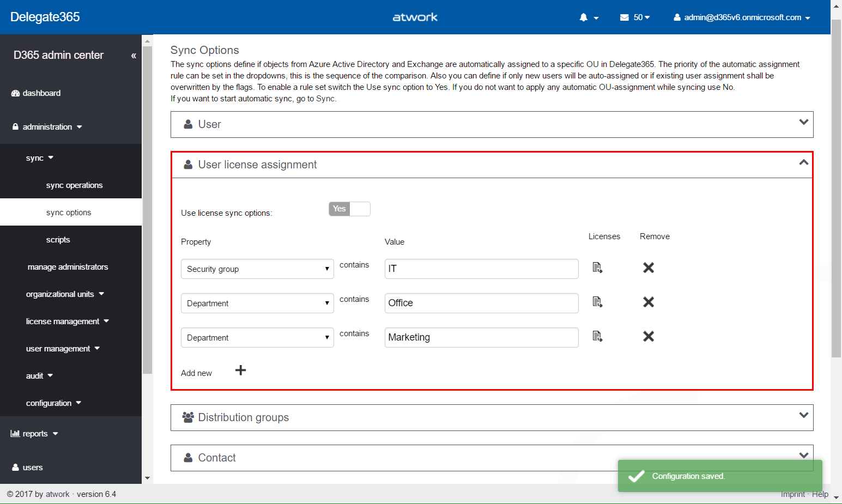
Task: Open licenses for the Office rule
Action: [x=597, y=302]
